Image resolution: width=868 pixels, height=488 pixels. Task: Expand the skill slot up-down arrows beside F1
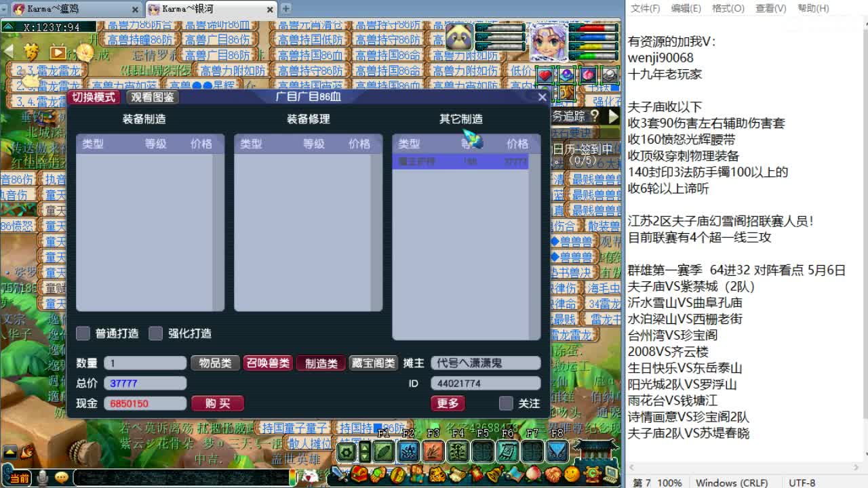[x=365, y=451]
